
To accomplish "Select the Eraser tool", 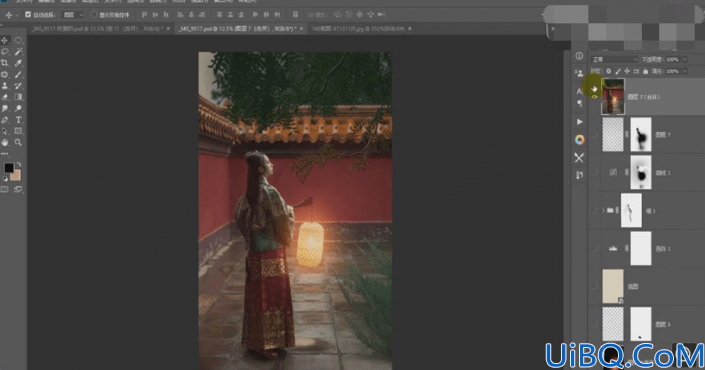I will tap(5, 97).
